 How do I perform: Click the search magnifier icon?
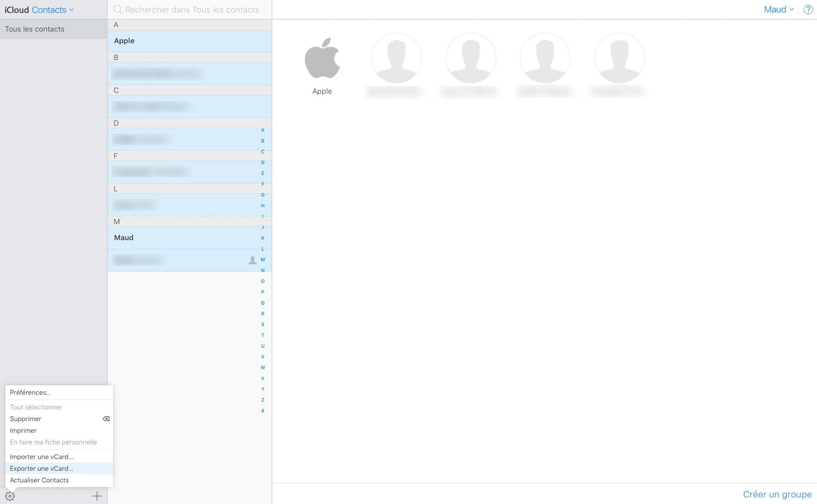click(118, 10)
